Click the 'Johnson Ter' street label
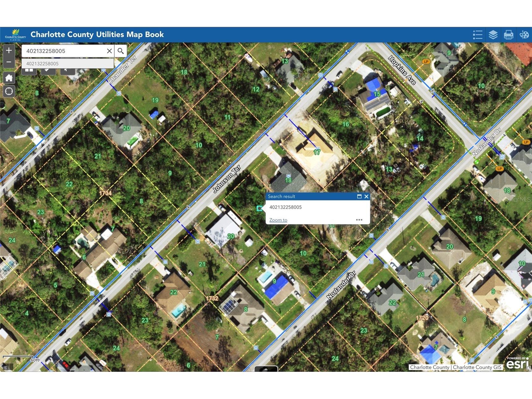Viewport: 532px width, 399px height. coord(227,179)
